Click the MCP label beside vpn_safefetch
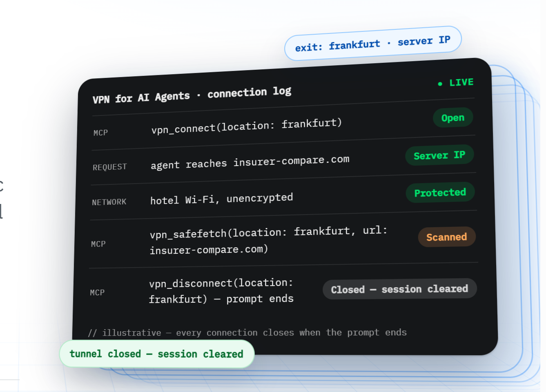546x392 pixels. click(98, 244)
